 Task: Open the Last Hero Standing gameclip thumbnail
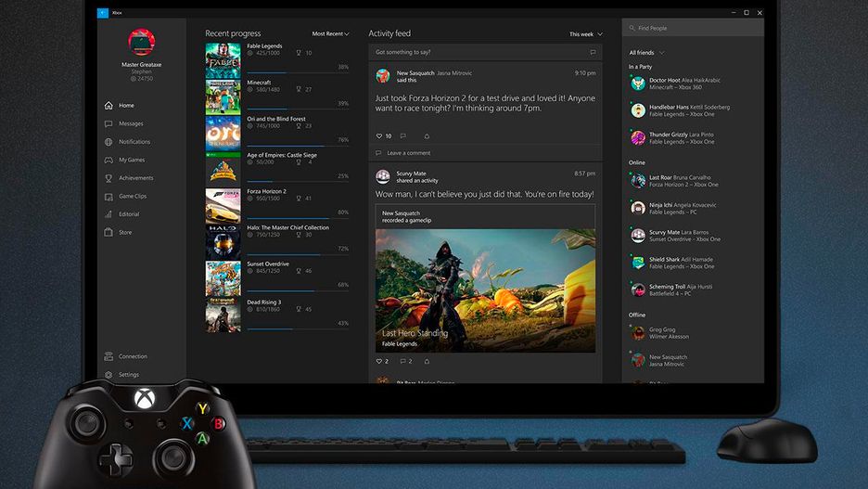(485, 290)
